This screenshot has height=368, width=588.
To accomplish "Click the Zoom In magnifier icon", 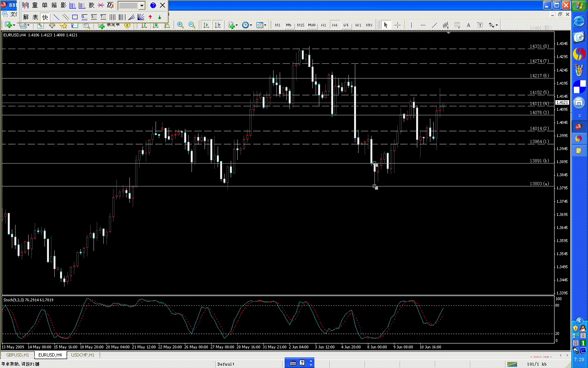I will click(x=180, y=25).
